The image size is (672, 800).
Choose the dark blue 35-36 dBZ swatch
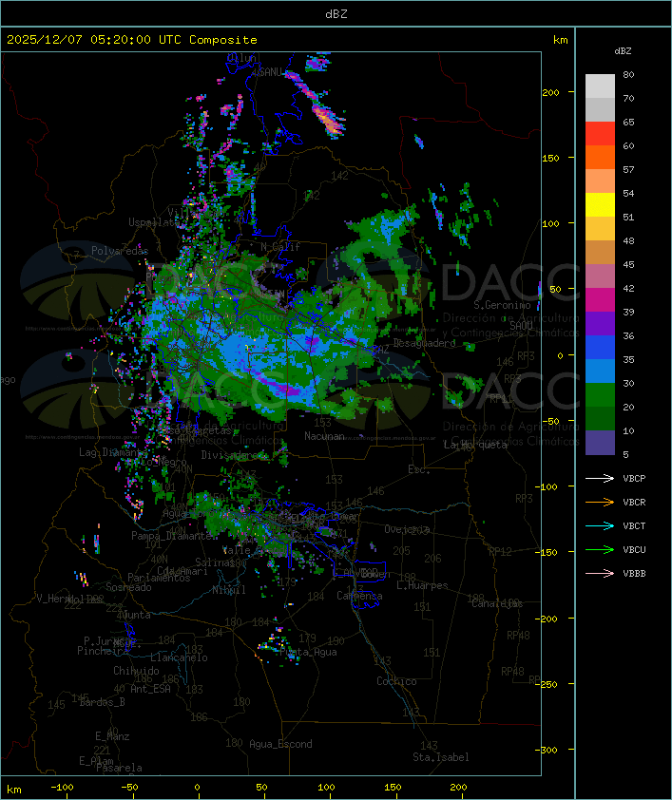click(600, 347)
